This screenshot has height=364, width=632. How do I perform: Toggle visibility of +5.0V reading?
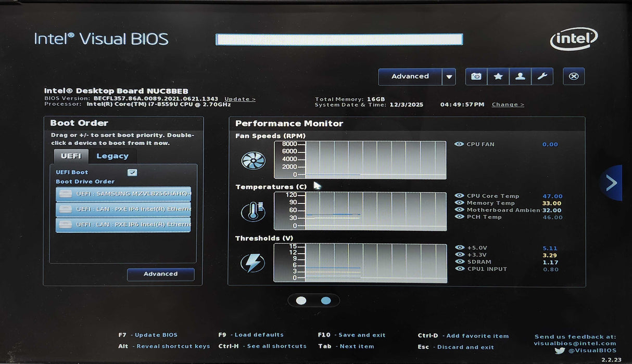coord(459,248)
